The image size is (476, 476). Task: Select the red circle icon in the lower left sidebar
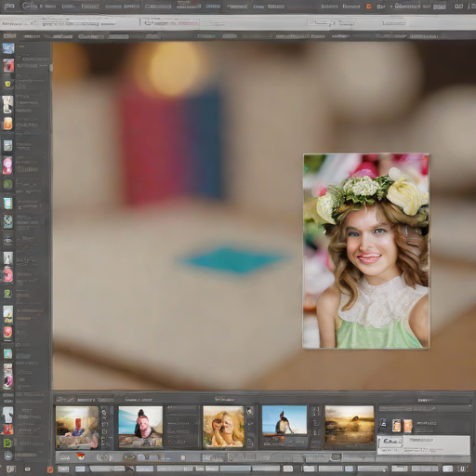pyautogui.click(x=7, y=333)
